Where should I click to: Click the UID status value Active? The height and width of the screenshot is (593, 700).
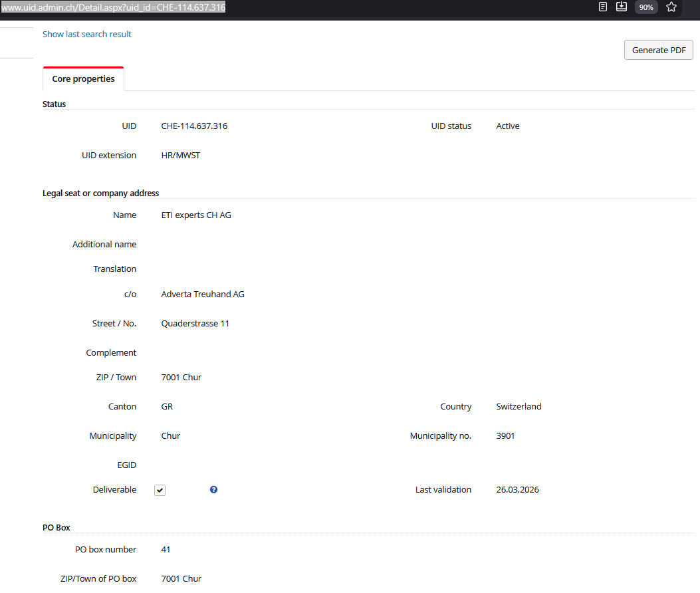click(508, 126)
